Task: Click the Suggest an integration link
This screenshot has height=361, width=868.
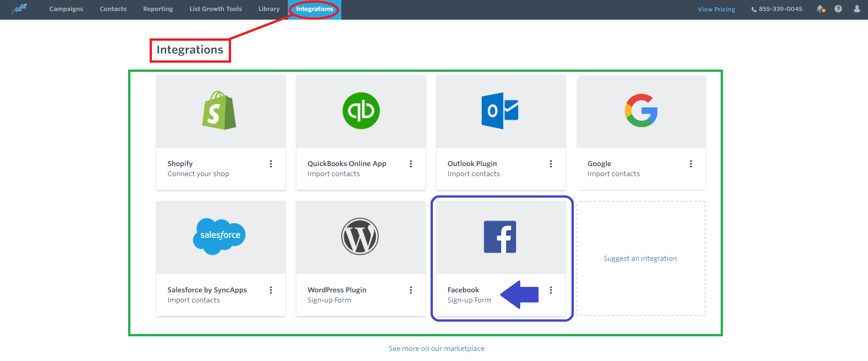Action: tap(641, 259)
